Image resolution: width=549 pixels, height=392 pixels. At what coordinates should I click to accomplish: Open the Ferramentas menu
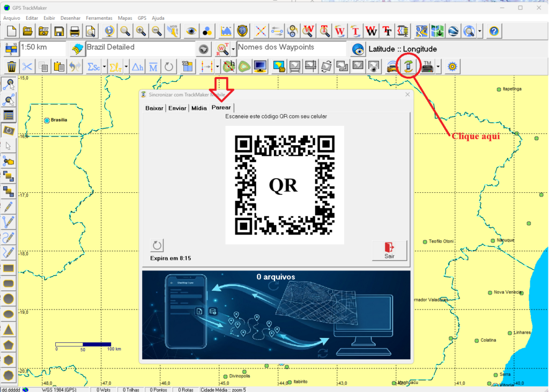[x=99, y=18]
